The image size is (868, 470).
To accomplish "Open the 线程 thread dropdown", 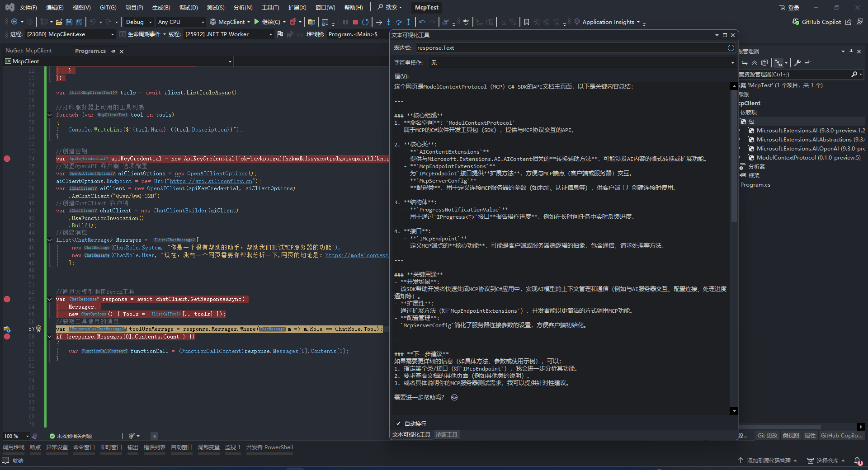I will click(229, 34).
